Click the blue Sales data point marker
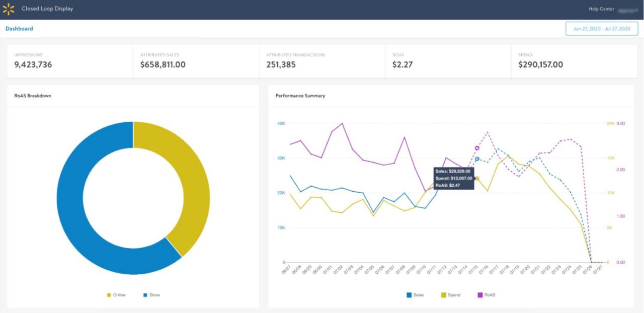 477,159
